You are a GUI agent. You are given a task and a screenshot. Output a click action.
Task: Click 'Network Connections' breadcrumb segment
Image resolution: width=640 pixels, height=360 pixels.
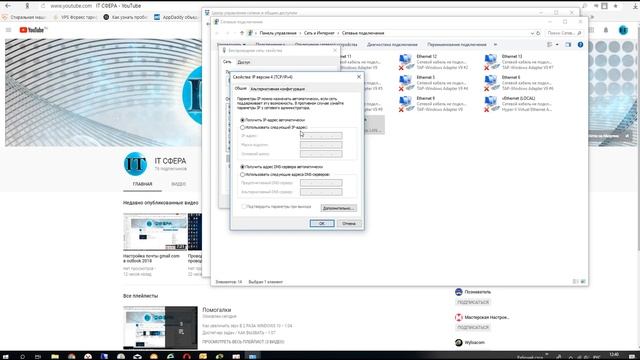[363, 33]
